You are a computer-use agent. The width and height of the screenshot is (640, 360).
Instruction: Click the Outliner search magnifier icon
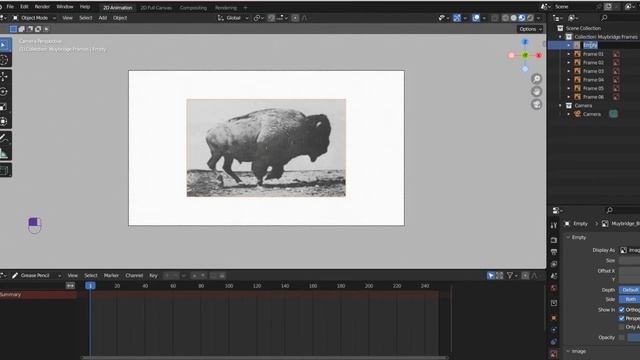(x=604, y=18)
